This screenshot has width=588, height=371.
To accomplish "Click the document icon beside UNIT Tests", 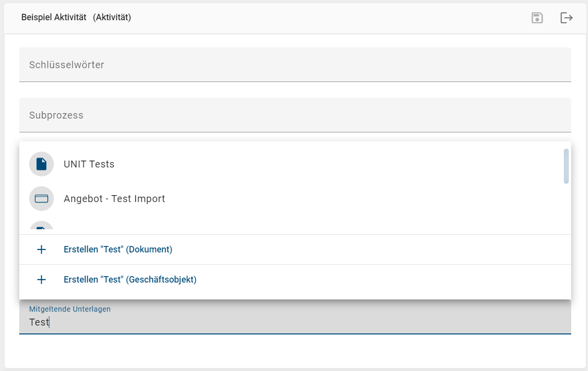I will [41, 164].
